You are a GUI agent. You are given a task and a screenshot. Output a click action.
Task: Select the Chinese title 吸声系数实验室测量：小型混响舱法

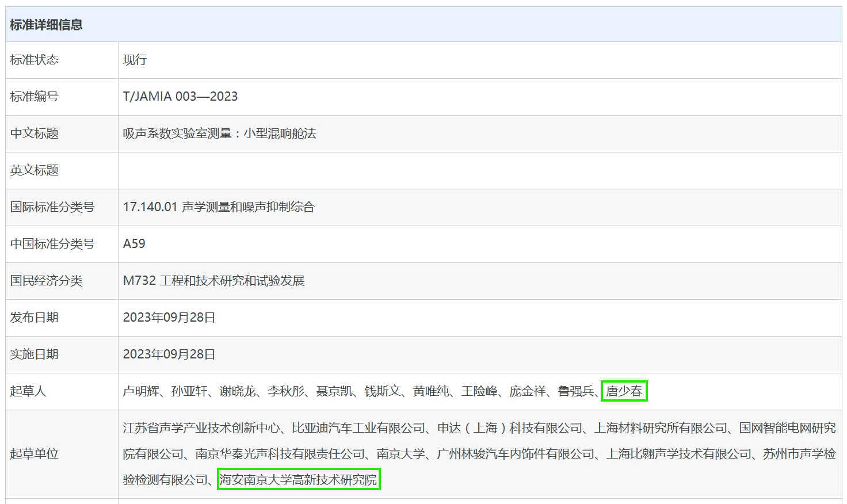coord(219,133)
